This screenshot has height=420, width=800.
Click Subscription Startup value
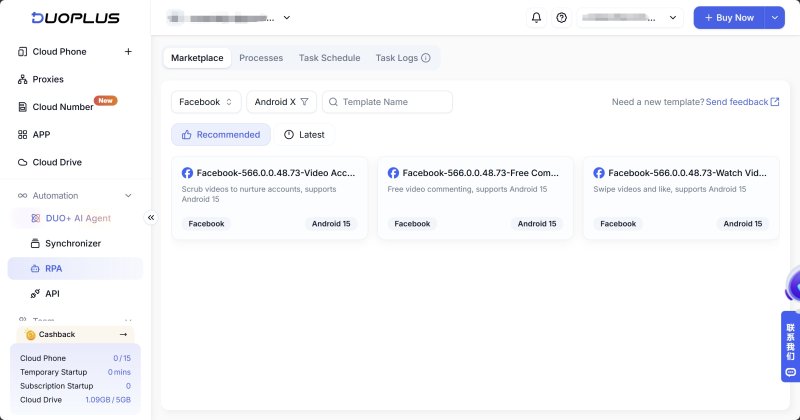(x=128, y=386)
